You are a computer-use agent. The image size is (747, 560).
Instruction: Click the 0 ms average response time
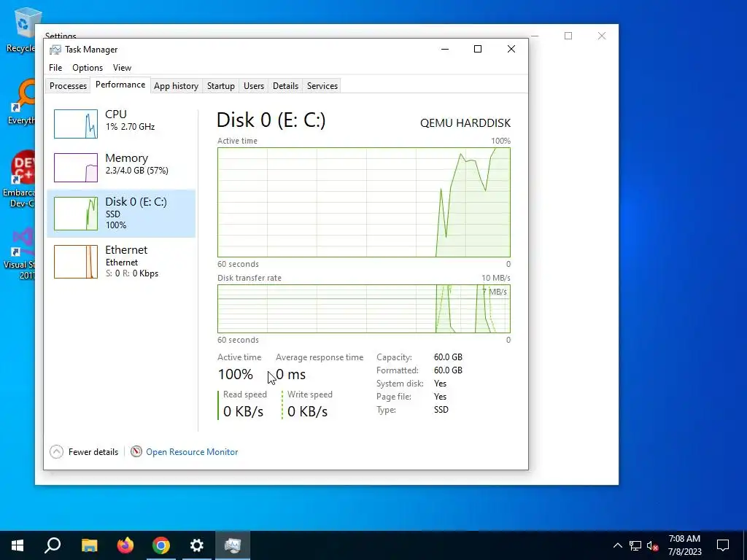[x=290, y=374]
